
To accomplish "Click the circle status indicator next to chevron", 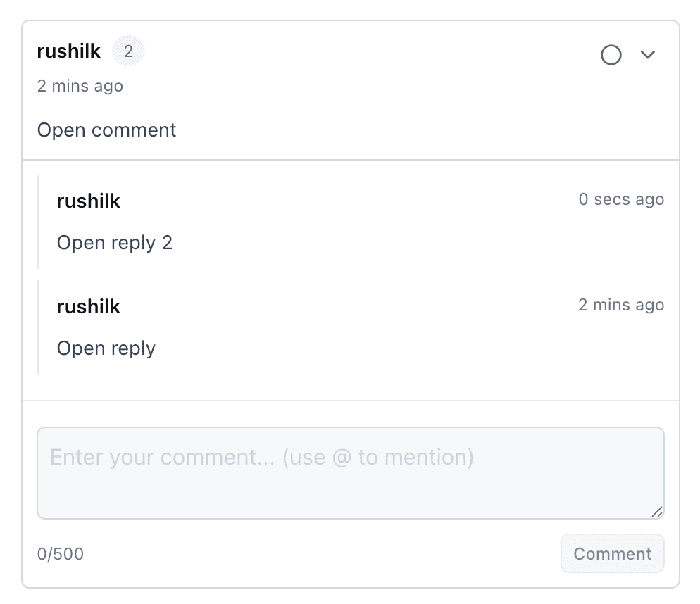I will [611, 54].
